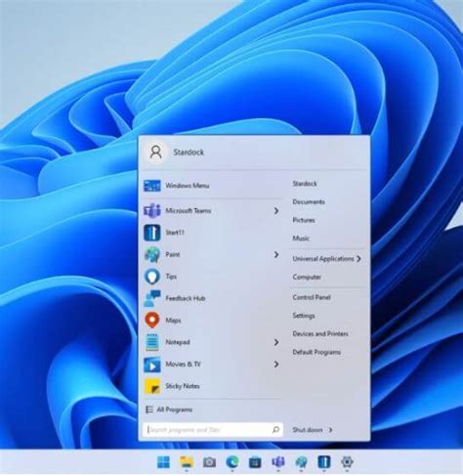463x476 pixels.
Task: Open the Camera app on the taskbar
Action: pos(209,461)
